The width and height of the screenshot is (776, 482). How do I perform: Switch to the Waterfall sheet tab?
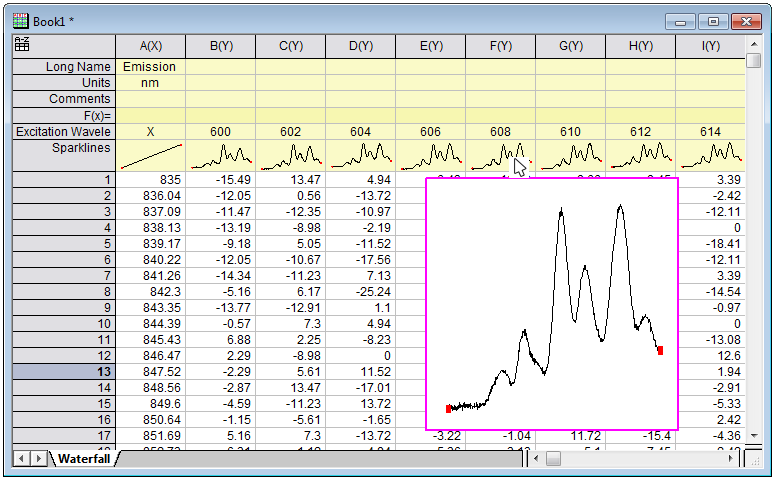click(x=83, y=458)
